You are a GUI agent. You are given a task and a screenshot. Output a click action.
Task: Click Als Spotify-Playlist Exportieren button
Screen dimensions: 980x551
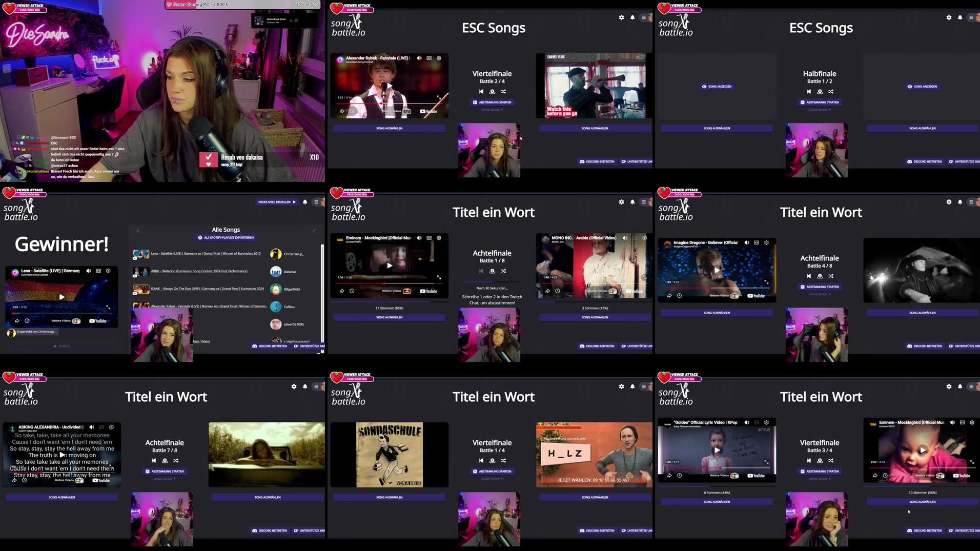pos(226,238)
